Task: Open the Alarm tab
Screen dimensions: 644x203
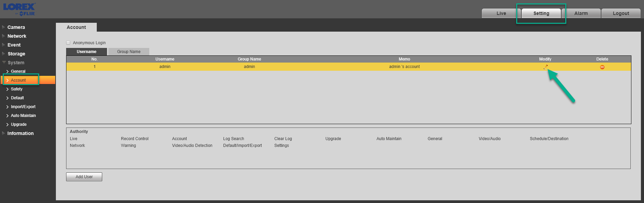Action: (581, 13)
